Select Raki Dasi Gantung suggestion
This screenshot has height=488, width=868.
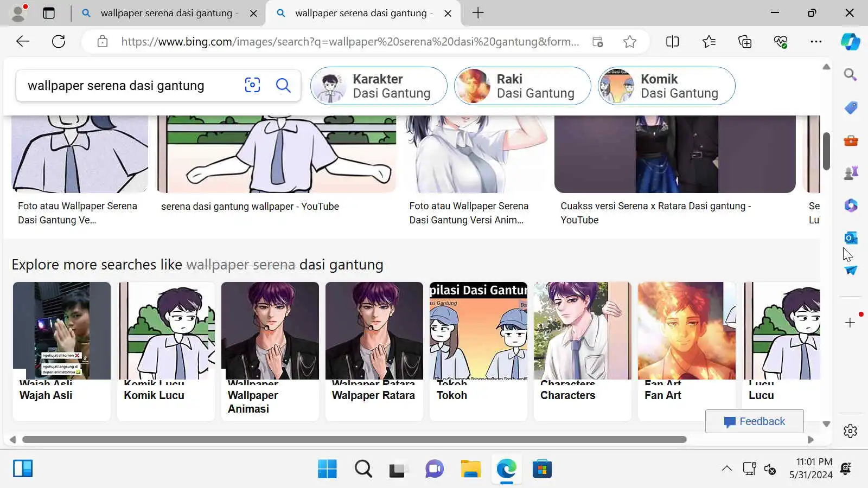click(x=522, y=86)
